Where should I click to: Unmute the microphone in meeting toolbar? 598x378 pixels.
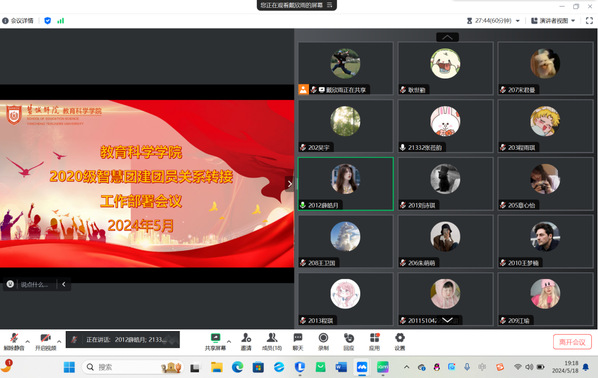click(14, 341)
